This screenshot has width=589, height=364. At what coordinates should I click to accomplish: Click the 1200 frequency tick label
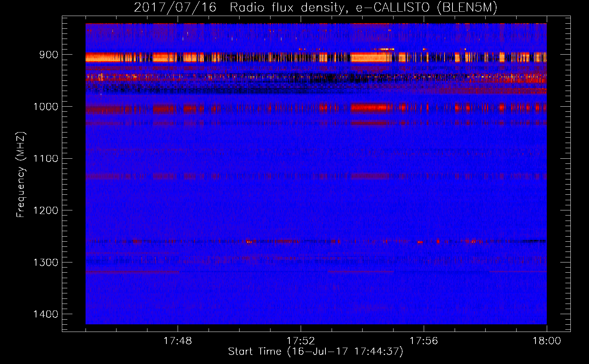46,210
